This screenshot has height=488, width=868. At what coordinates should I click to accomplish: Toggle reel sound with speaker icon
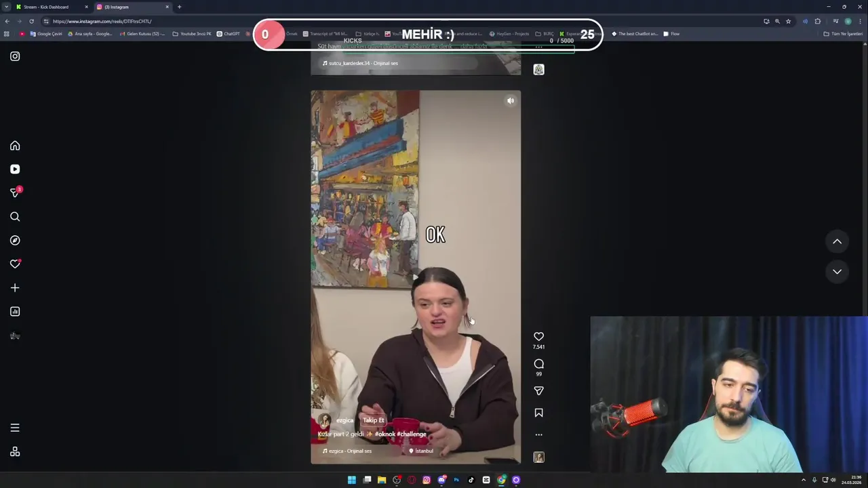coord(511,101)
